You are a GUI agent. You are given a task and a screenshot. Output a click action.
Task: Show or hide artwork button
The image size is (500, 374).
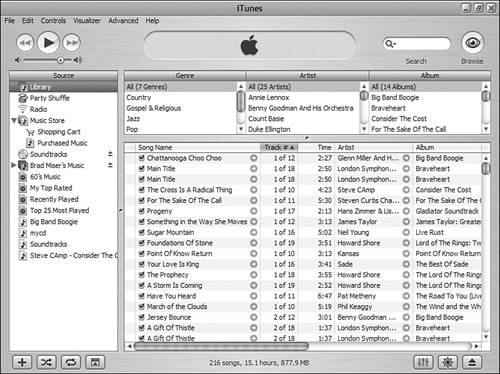click(x=95, y=362)
